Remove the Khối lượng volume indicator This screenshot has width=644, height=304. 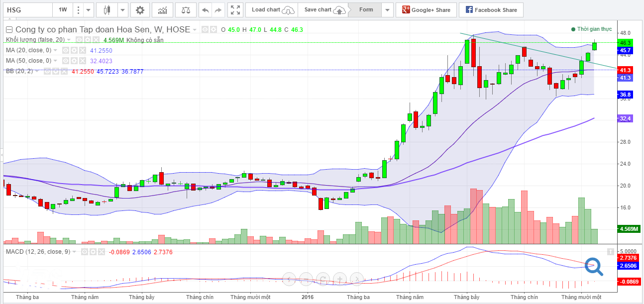coord(96,39)
